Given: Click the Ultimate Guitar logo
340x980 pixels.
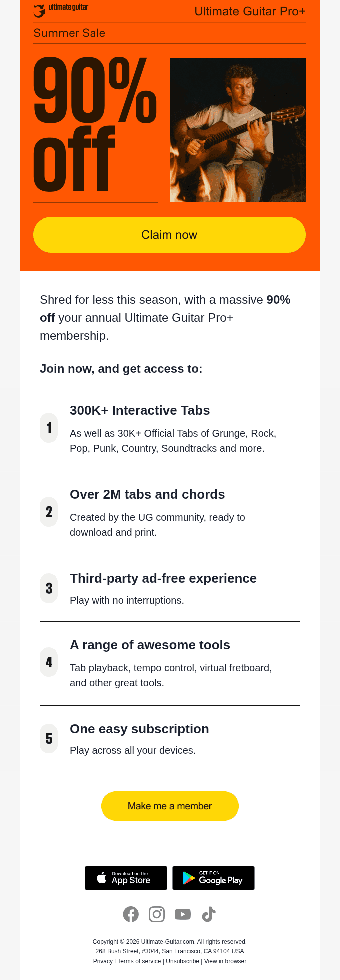Looking at the screenshot, I should click(x=61, y=10).
